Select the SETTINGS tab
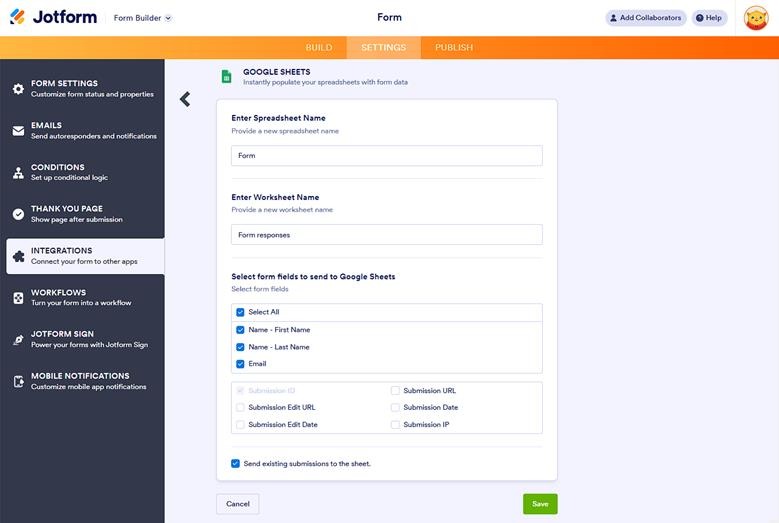 384,48
